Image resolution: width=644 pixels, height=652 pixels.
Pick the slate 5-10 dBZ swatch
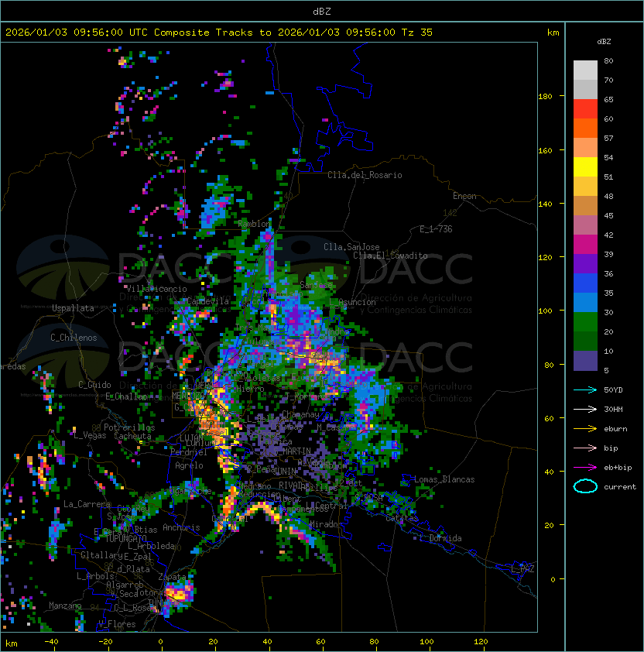coord(585,361)
